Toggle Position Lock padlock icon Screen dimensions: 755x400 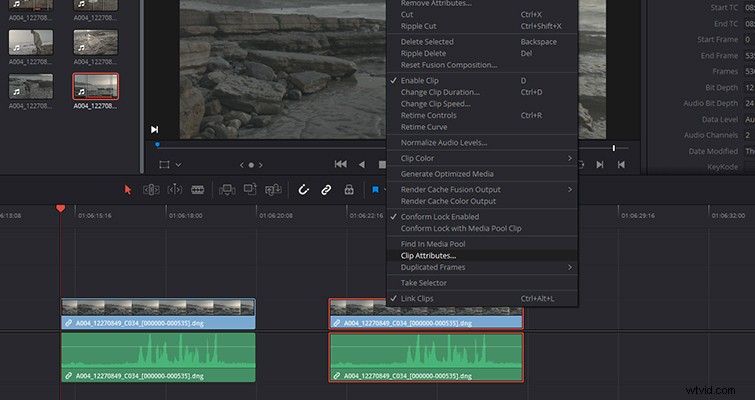(x=349, y=190)
